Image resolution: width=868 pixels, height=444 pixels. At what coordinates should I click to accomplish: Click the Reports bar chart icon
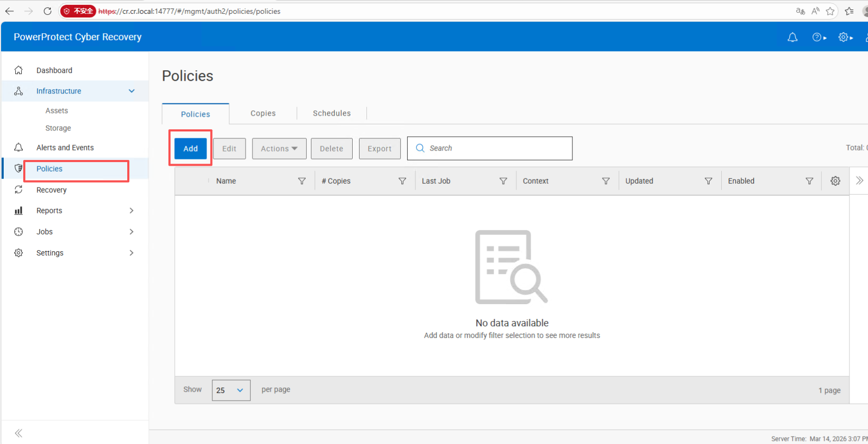(x=18, y=211)
